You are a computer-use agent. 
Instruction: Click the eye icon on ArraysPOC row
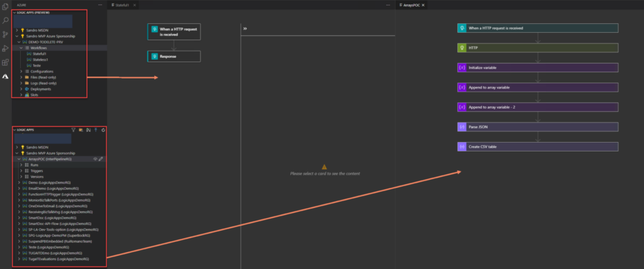95,159
